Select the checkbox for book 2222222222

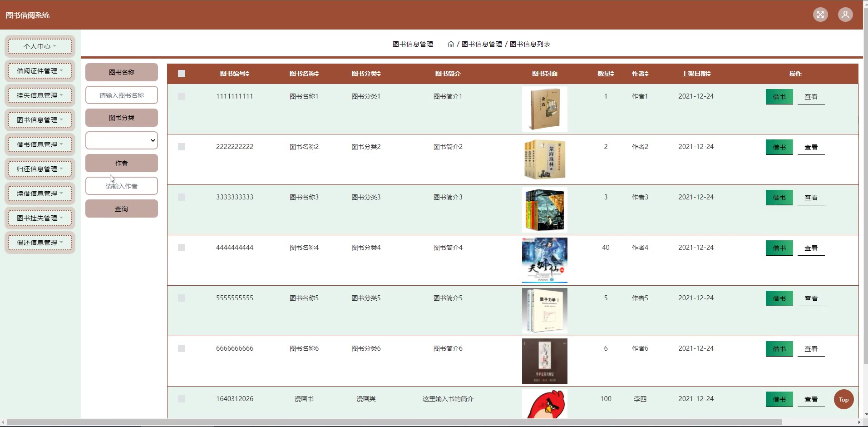click(x=182, y=147)
